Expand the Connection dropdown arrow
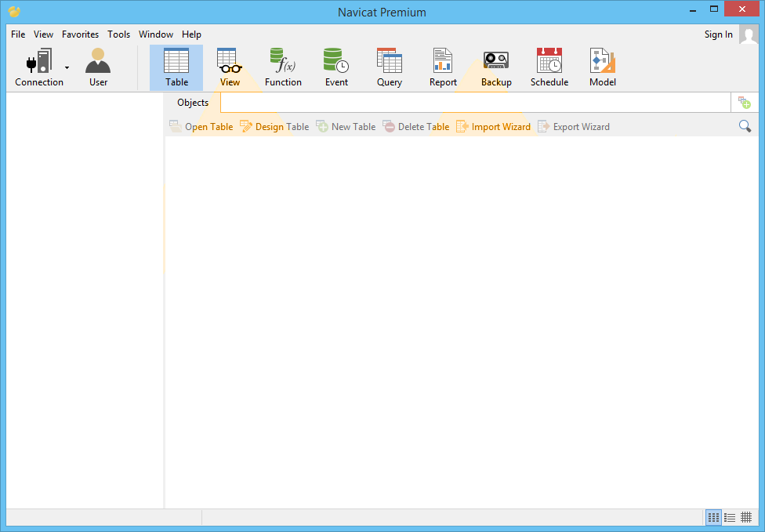765x532 pixels. 67,68
